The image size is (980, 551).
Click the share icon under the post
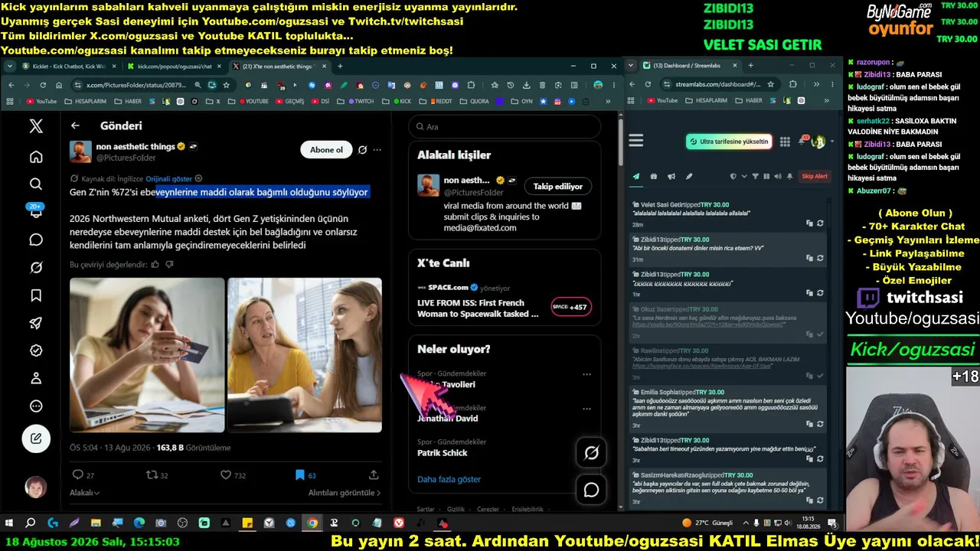[374, 475]
